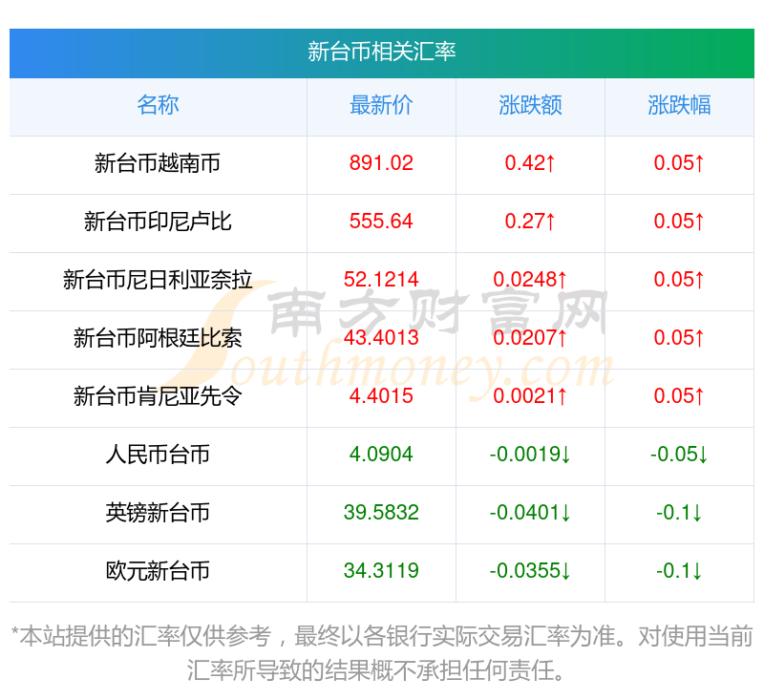Click the price value 555.64
764x700 pixels.
coord(381,222)
